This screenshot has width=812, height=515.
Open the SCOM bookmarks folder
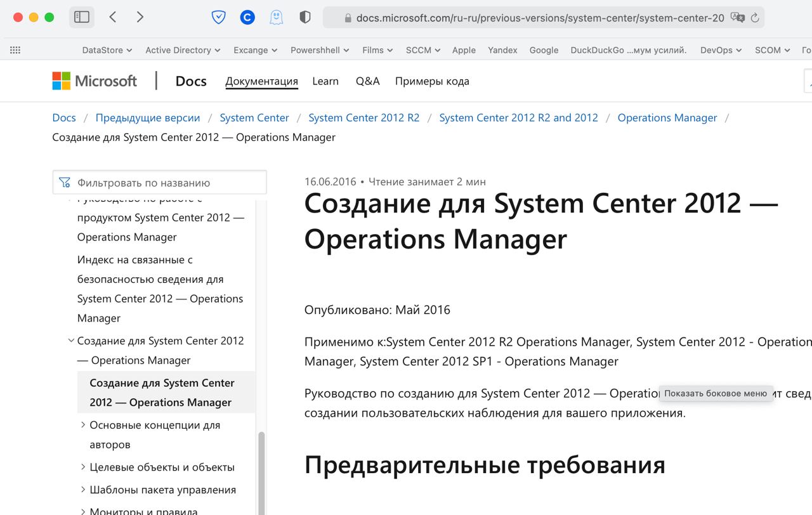coord(772,50)
